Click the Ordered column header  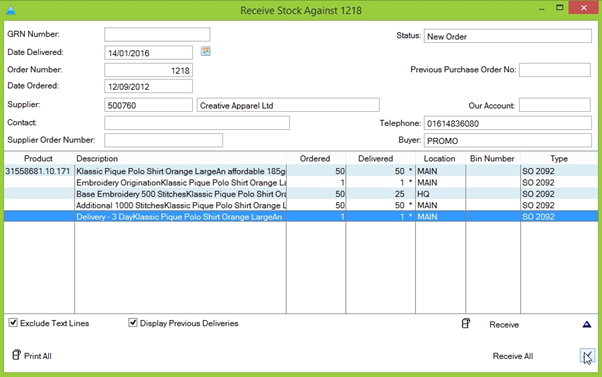[316, 159]
